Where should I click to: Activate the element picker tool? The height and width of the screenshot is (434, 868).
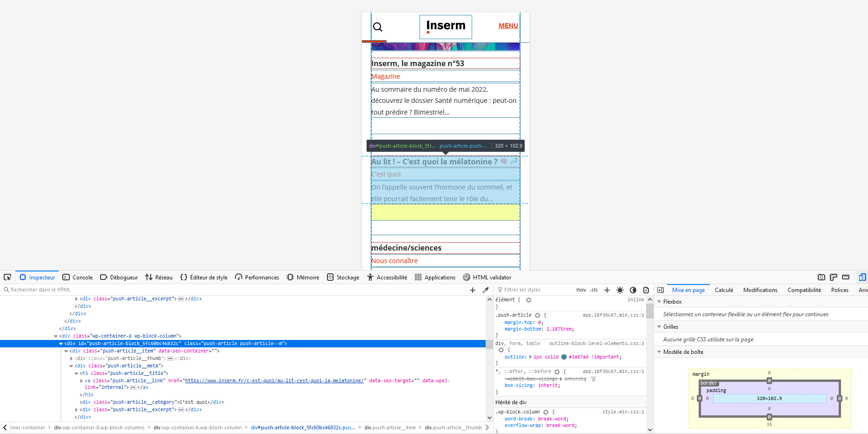pyautogui.click(x=7, y=277)
